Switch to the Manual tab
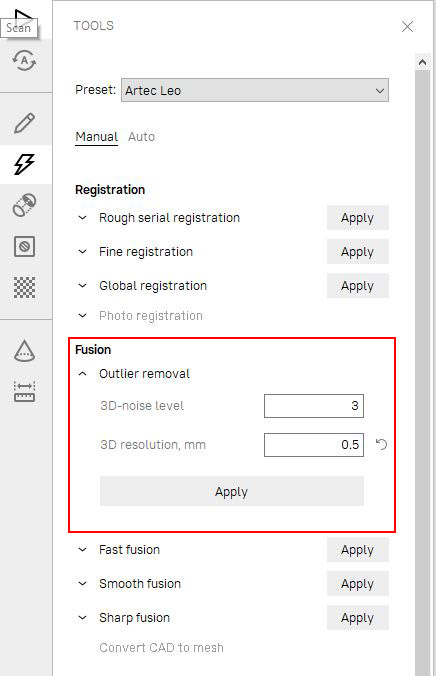 pos(97,137)
